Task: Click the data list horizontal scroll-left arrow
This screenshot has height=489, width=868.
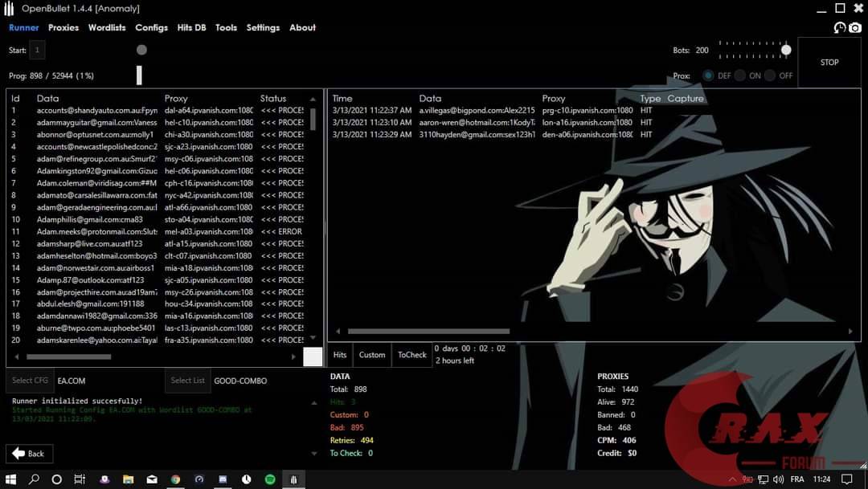Action: (16, 357)
